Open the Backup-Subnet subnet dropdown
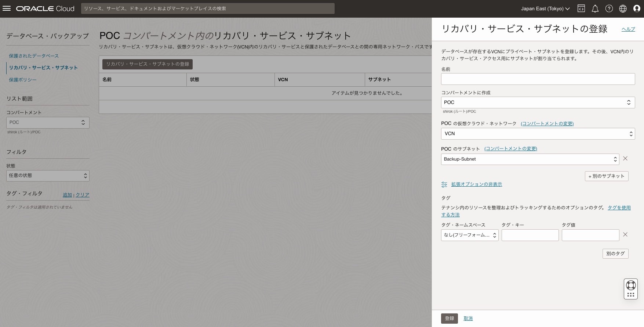Image resolution: width=644 pixels, height=327 pixels. pyautogui.click(x=530, y=159)
